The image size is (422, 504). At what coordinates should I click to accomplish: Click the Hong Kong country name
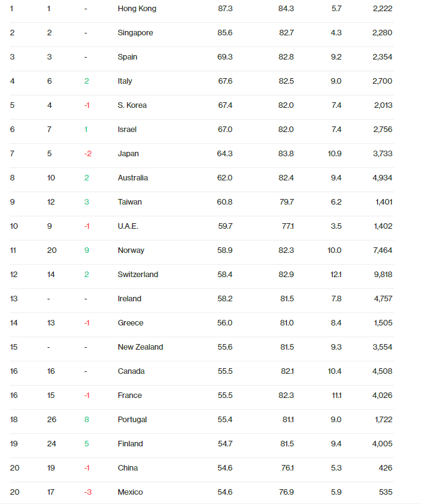click(x=137, y=9)
